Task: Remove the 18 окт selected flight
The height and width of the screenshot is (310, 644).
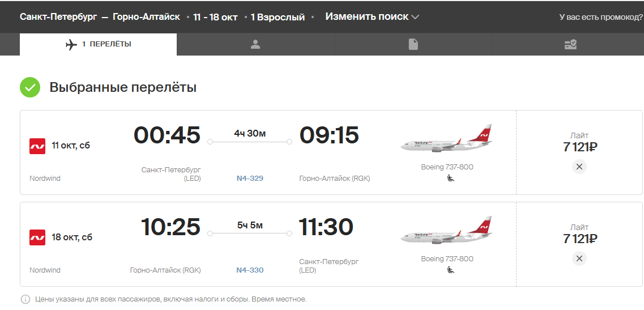Action: coord(579,258)
